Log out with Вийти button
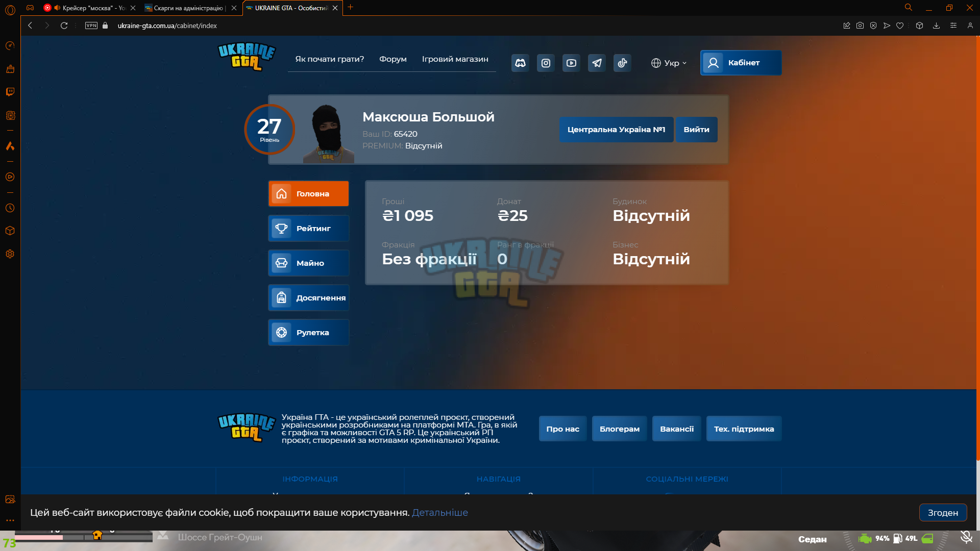The width and height of the screenshot is (980, 551). click(697, 130)
